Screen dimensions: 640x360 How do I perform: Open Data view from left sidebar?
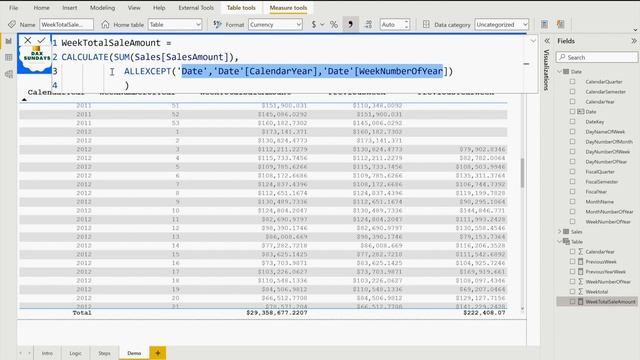(x=9, y=57)
